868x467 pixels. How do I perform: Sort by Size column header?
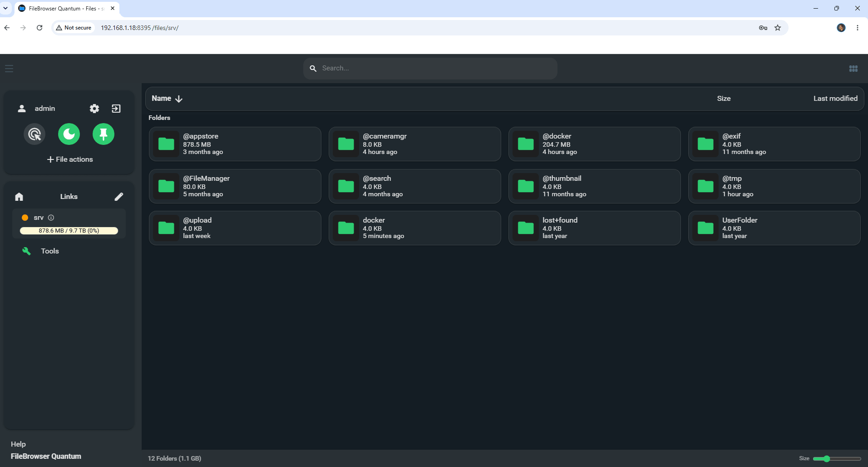(724, 99)
